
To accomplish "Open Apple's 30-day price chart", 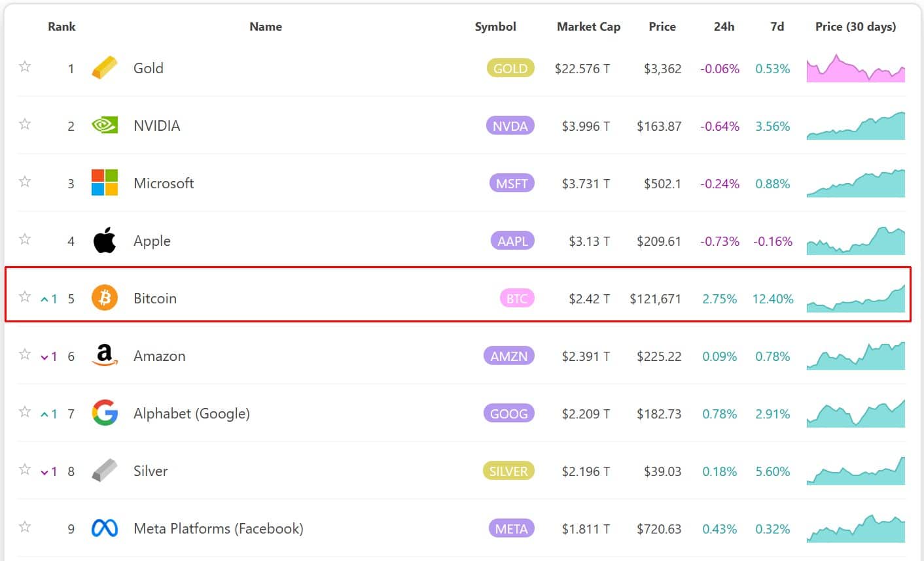I will pos(856,241).
